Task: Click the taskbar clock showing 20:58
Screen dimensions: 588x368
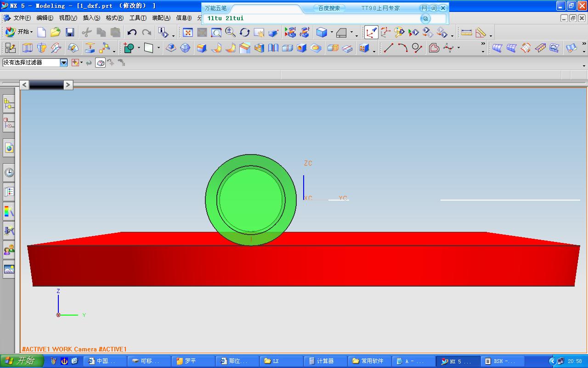Action: 575,361
